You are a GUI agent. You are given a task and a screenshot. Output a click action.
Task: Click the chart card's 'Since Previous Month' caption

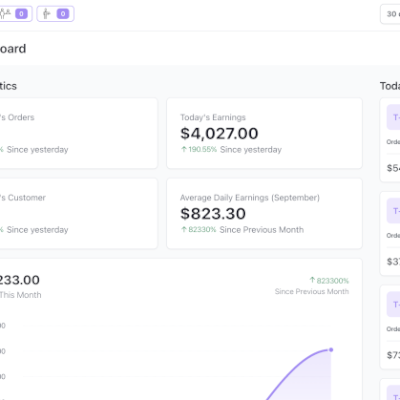(312, 291)
